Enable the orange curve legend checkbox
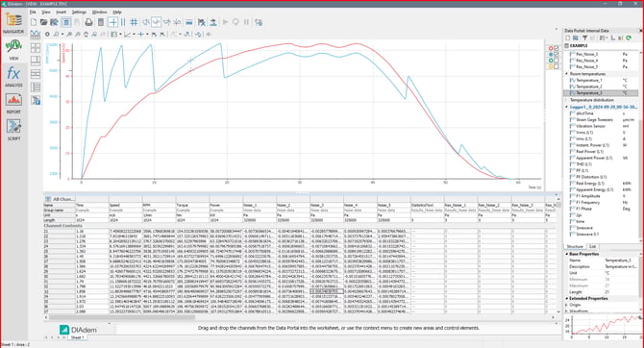 pos(557,66)
